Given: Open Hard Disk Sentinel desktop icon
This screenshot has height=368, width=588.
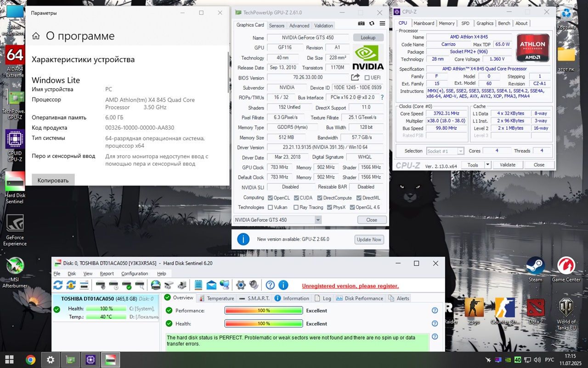Looking at the screenshot, I should click(x=15, y=188).
